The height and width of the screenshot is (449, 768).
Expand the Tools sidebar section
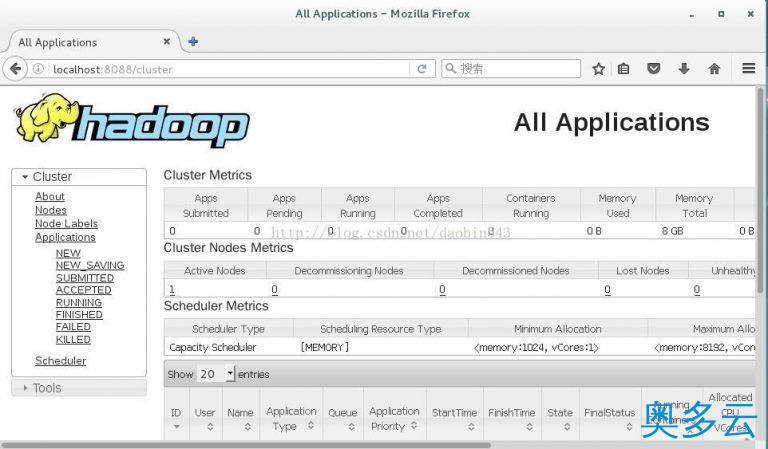(x=79, y=388)
